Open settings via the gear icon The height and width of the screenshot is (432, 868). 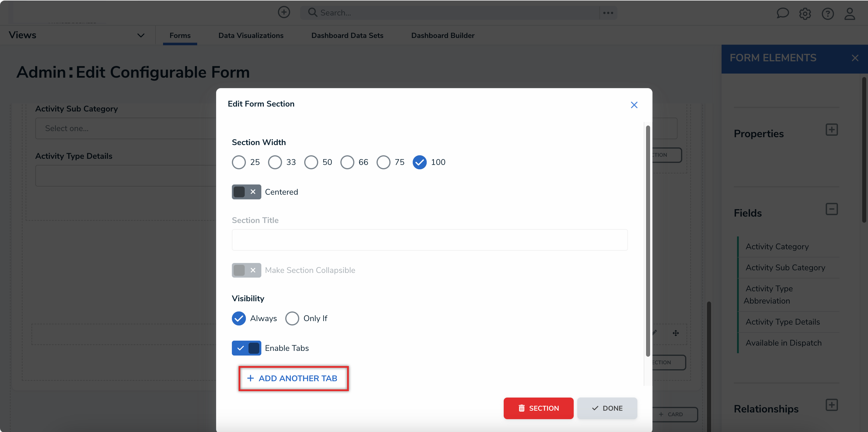(x=805, y=13)
